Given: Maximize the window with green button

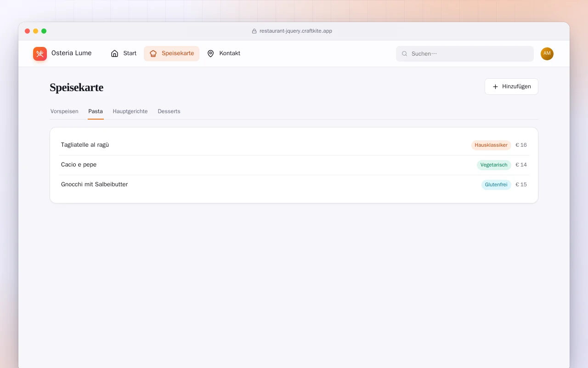Looking at the screenshot, I should [x=44, y=31].
